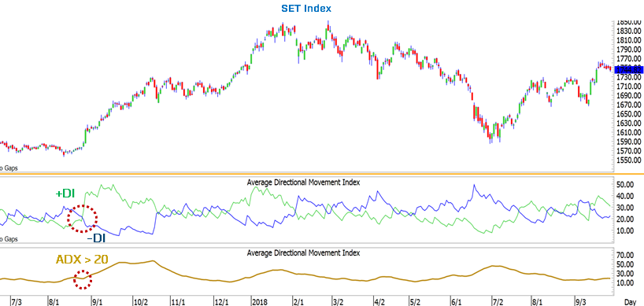Click the 9/3 date label
Image resolution: width=644 pixels, height=306 pixels.
tap(581, 302)
